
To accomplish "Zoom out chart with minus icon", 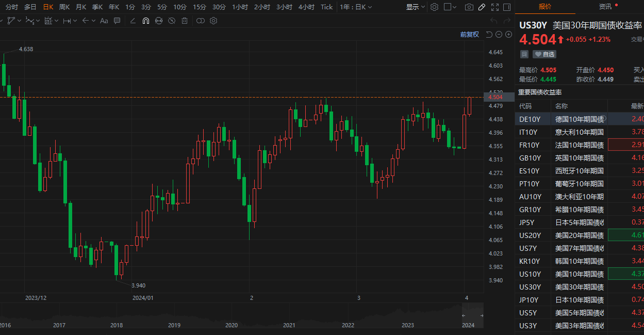I will click(x=499, y=35).
